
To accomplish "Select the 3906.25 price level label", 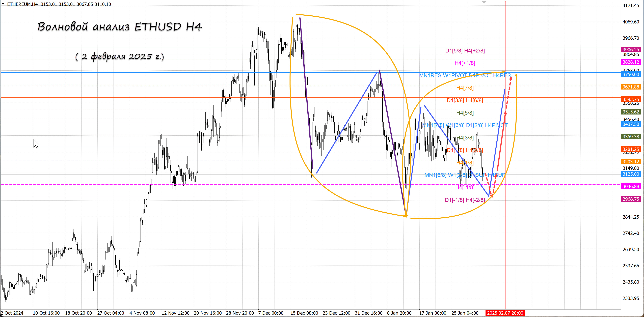I will (631, 49).
